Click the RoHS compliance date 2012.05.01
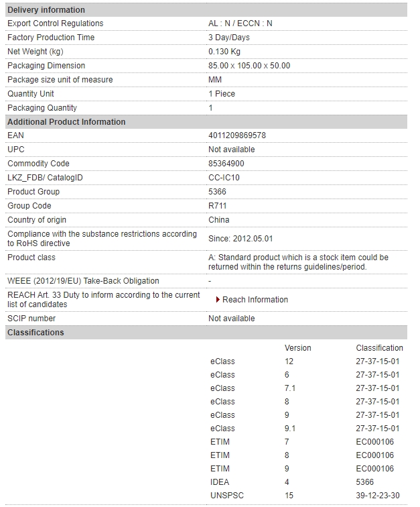 point(253,239)
